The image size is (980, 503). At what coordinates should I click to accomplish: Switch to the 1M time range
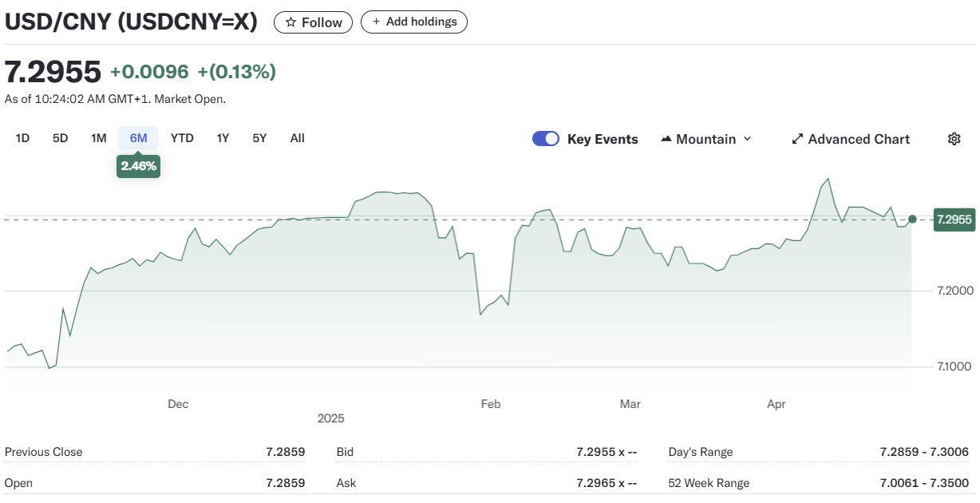click(99, 138)
